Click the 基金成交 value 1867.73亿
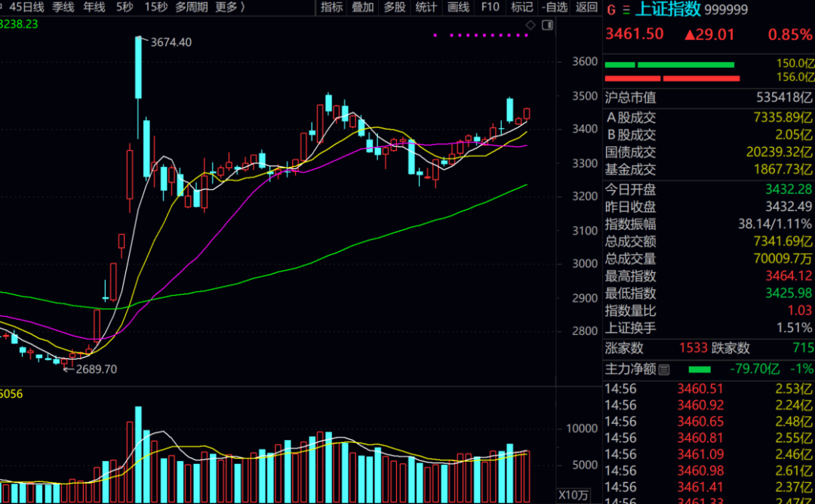This screenshot has width=815, height=504. coord(783,170)
